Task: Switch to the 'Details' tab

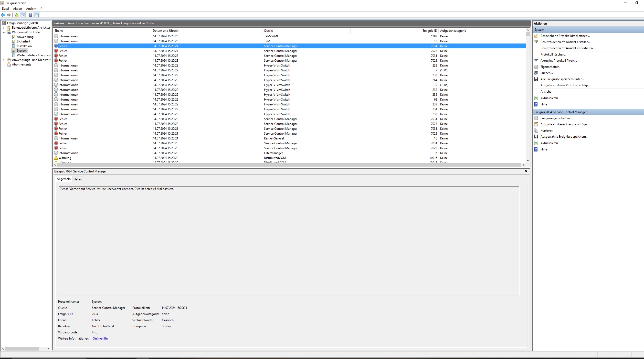Action: 78,179
